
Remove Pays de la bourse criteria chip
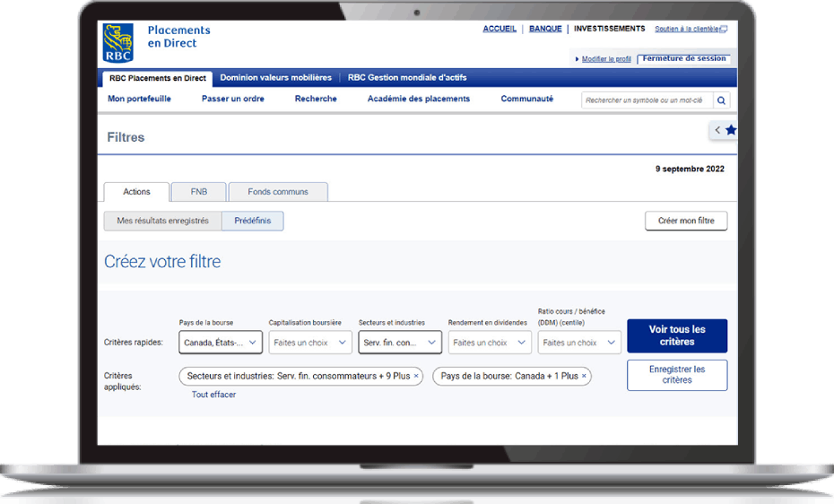pos(584,376)
